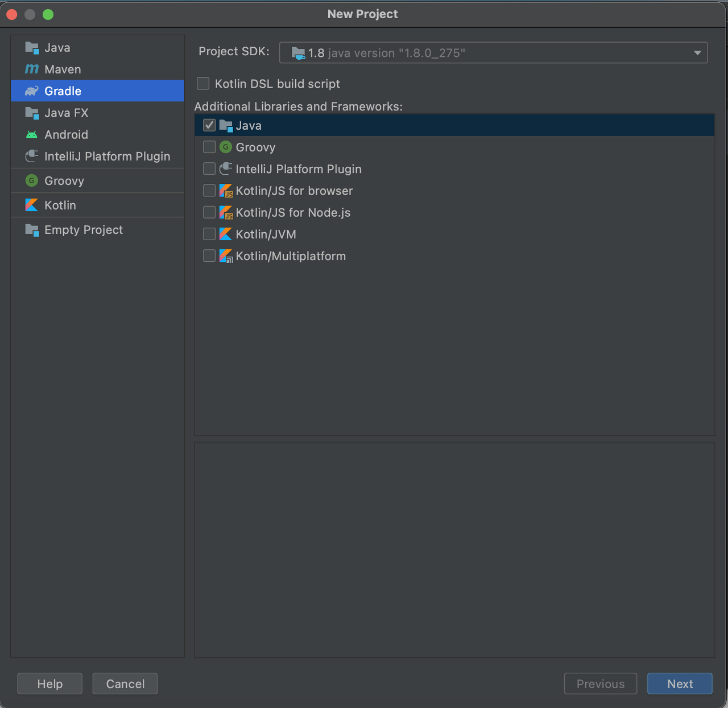This screenshot has height=708, width=728.
Task: Click the Groovy label in frameworks list
Action: [x=255, y=147]
